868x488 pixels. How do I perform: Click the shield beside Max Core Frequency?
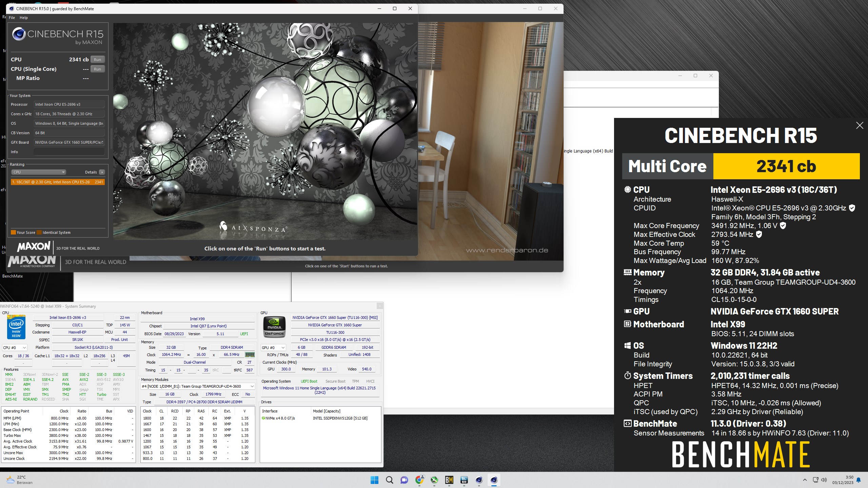pos(783,225)
